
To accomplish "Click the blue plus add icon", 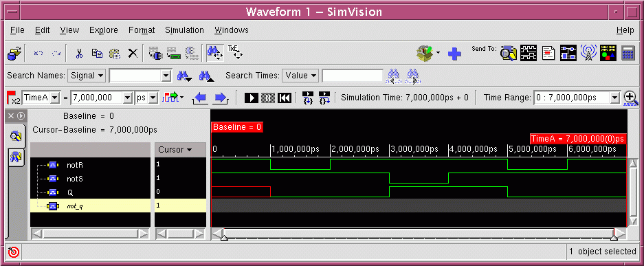I will tap(454, 54).
